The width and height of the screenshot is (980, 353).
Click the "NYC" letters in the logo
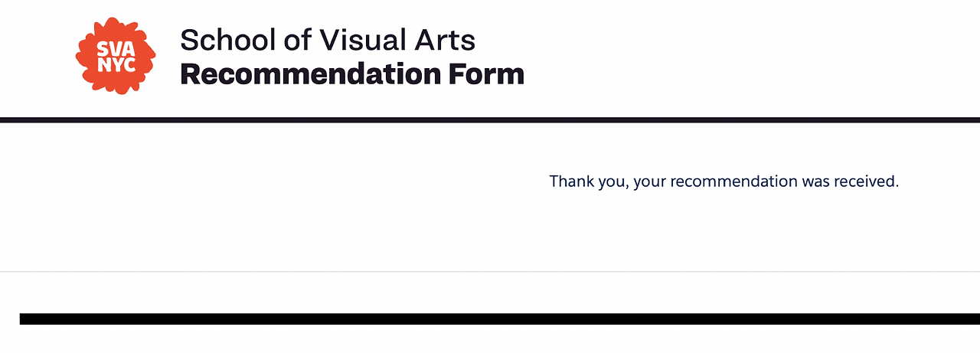click(116, 65)
